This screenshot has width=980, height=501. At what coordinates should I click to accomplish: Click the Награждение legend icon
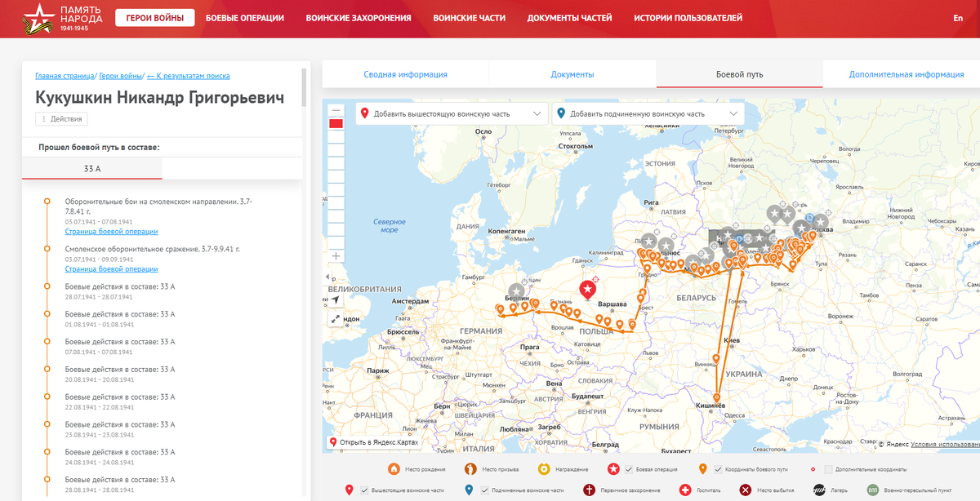(x=544, y=469)
